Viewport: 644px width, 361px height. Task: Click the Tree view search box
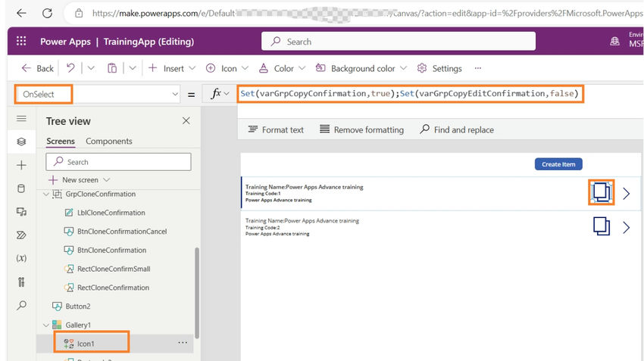pyautogui.click(x=118, y=162)
